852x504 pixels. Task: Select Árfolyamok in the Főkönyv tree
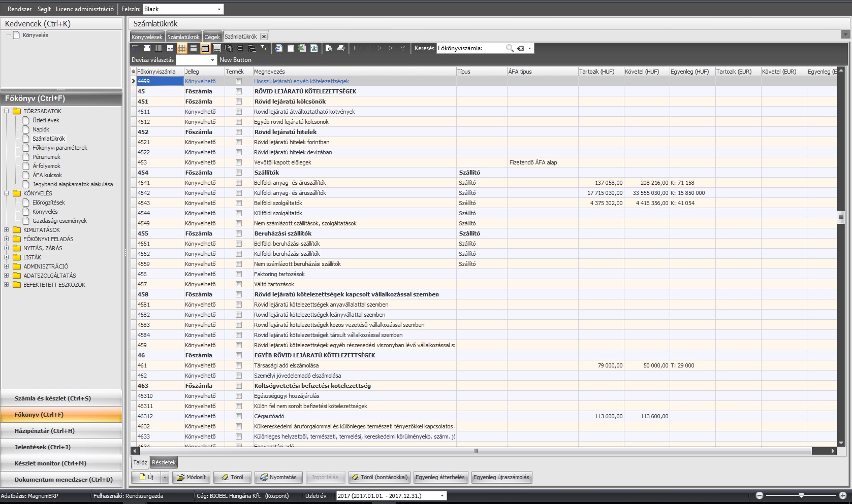pyautogui.click(x=46, y=166)
